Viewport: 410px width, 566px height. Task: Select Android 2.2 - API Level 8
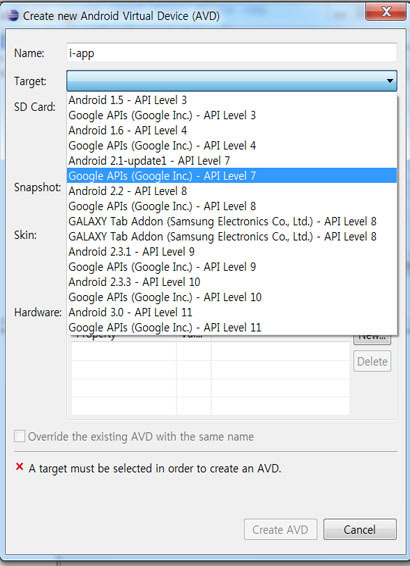(232, 191)
